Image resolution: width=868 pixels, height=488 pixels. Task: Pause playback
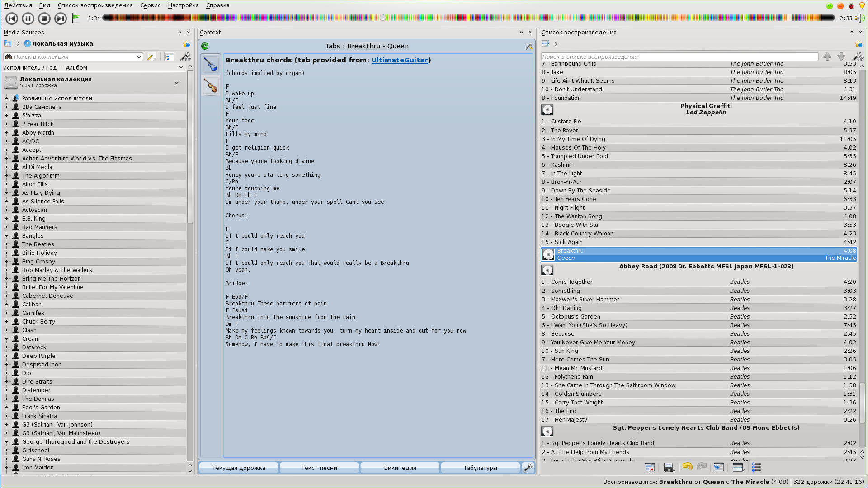[x=28, y=19]
